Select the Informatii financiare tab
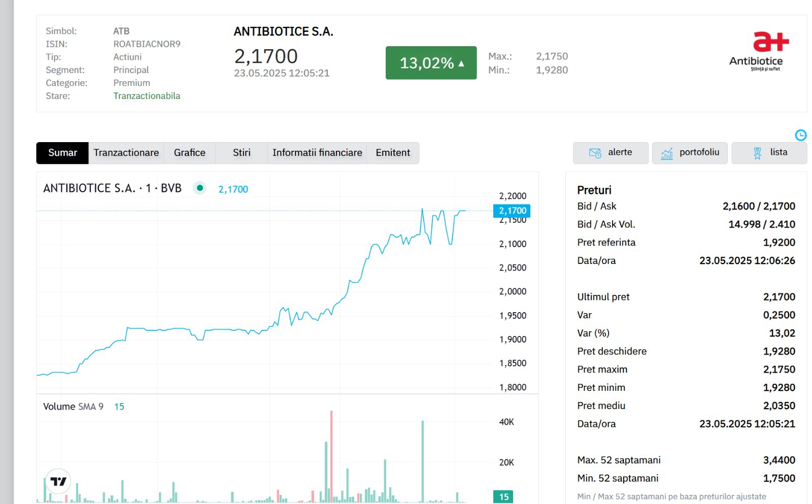Screen dimensions: 812x504 click(317, 153)
